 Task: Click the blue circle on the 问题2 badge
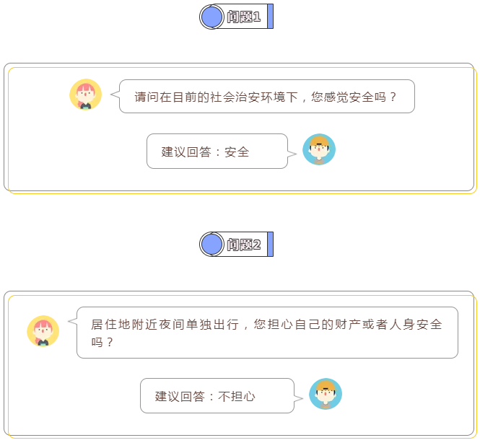tap(211, 244)
